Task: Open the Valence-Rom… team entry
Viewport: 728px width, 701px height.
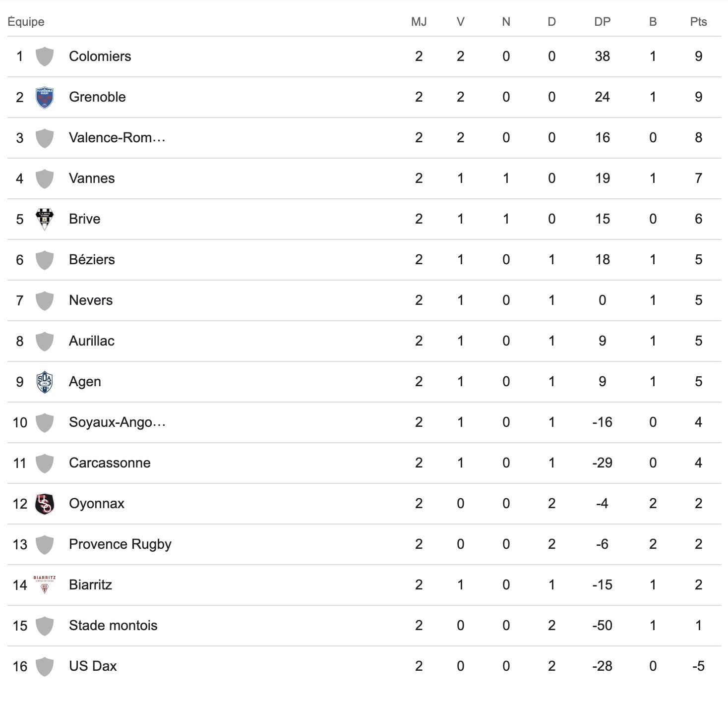Action: [117, 138]
